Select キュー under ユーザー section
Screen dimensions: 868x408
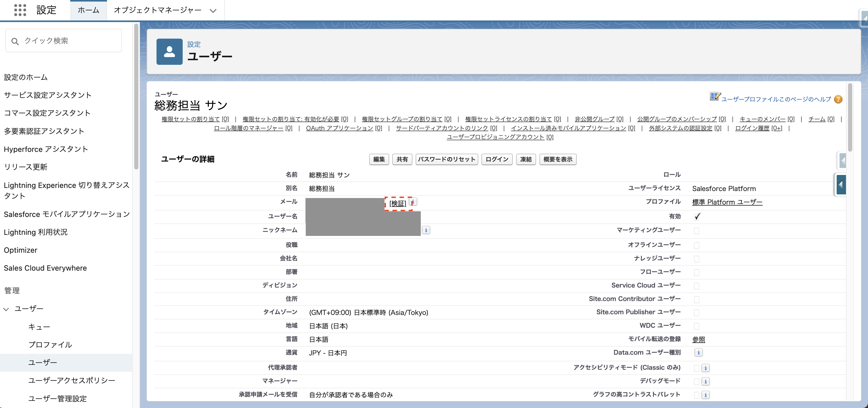click(x=39, y=327)
